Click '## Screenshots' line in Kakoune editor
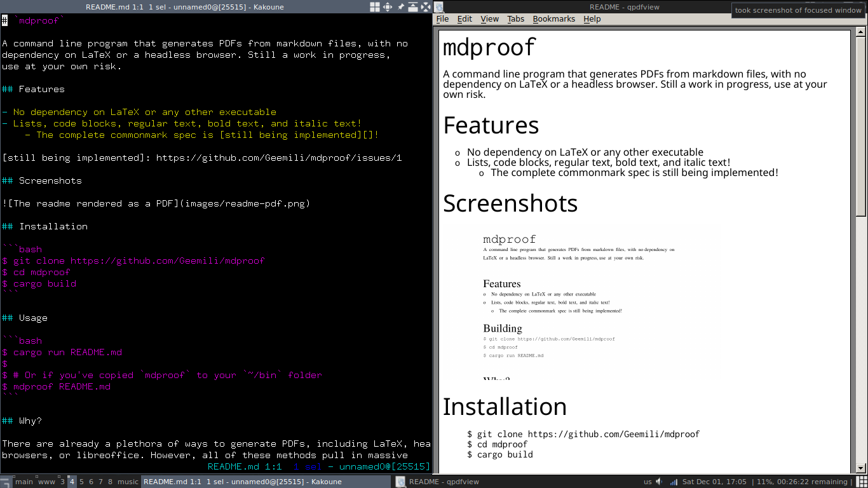 (x=42, y=181)
